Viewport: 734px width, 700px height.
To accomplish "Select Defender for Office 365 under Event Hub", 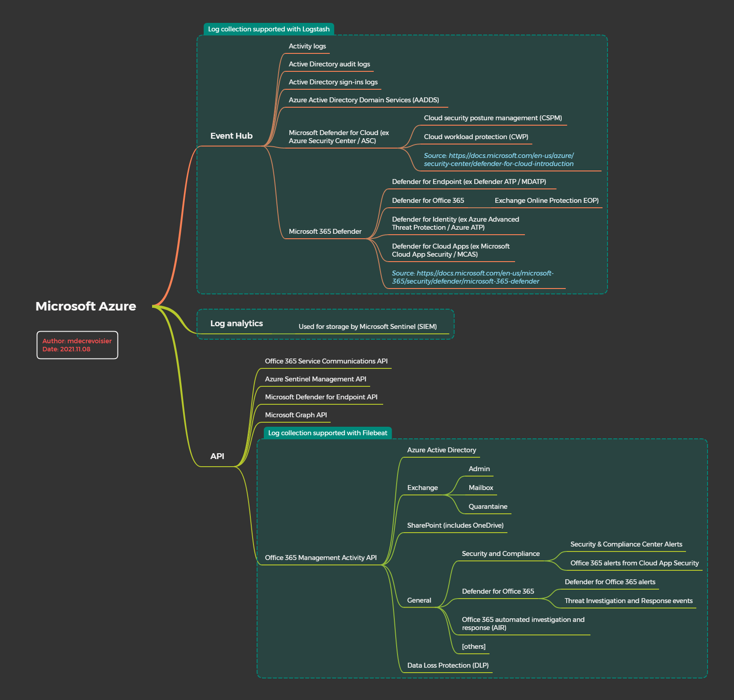I will [x=428, y=201].
